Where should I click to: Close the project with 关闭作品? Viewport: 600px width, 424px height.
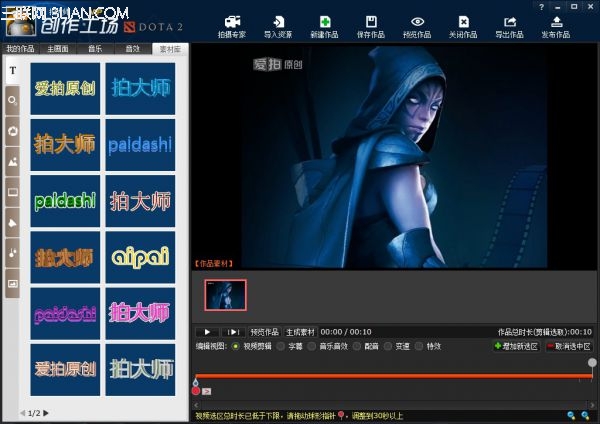463,27
